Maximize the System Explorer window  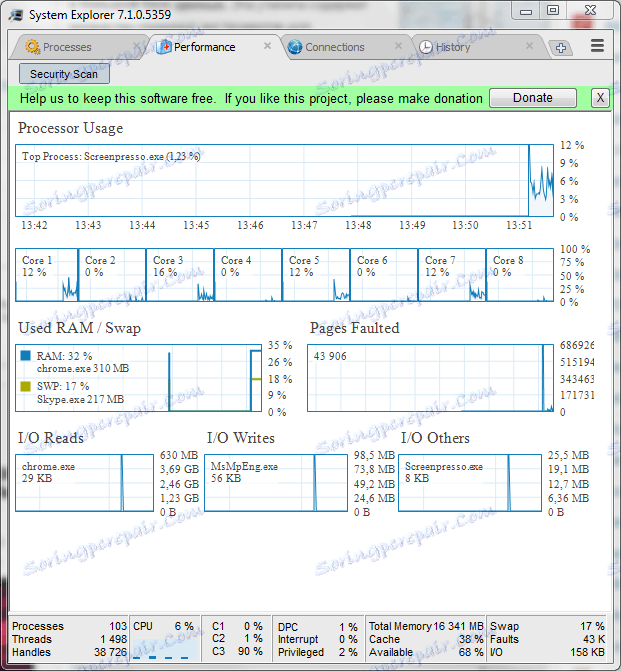(553, 11)
